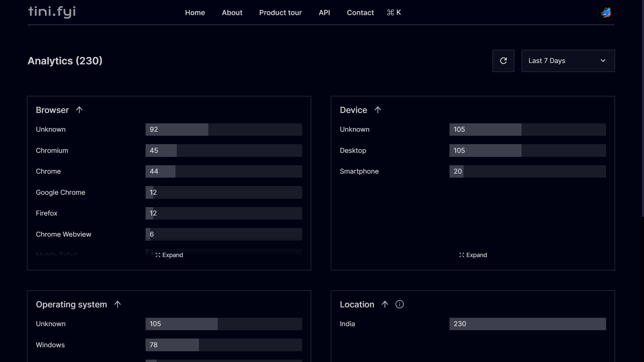
Task: Click the Desktop device bar
Action: [528, 150]
